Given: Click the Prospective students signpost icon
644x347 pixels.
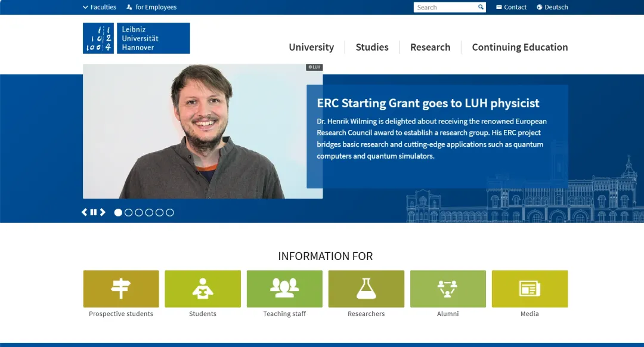Looking at the screenshot, I should [121, 289].
